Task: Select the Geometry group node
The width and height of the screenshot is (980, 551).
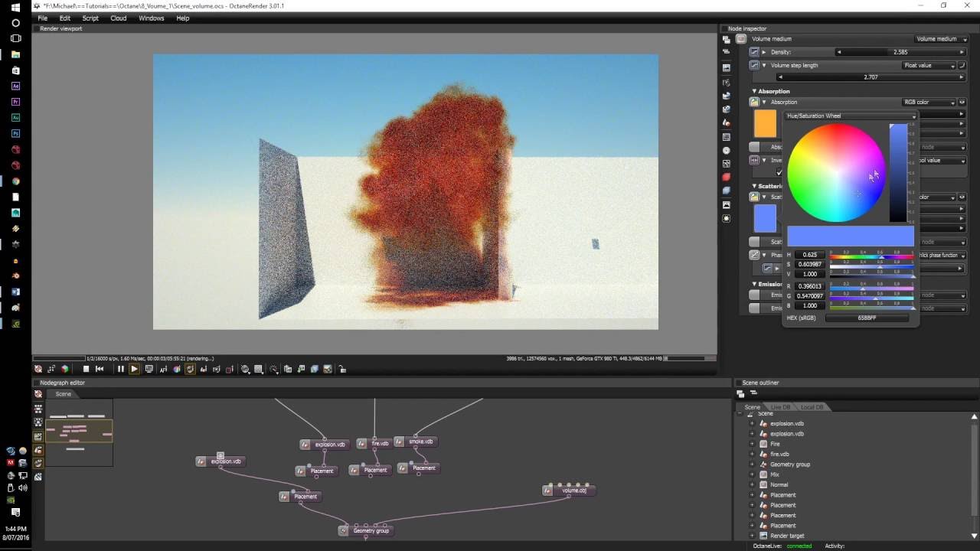Action: point(366,530)
